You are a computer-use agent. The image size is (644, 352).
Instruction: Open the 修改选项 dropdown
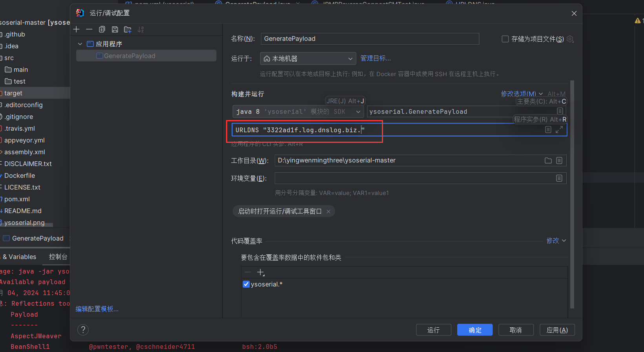coord(522,94)
